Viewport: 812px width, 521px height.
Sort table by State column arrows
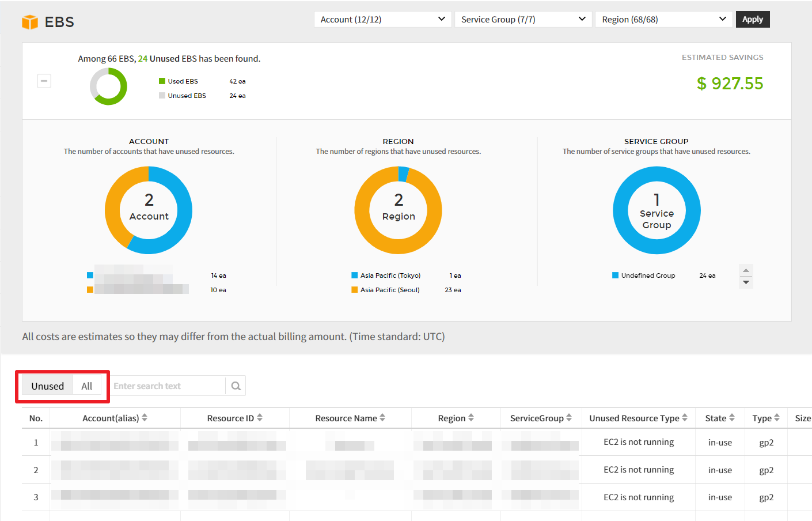[x=732, y=418]
